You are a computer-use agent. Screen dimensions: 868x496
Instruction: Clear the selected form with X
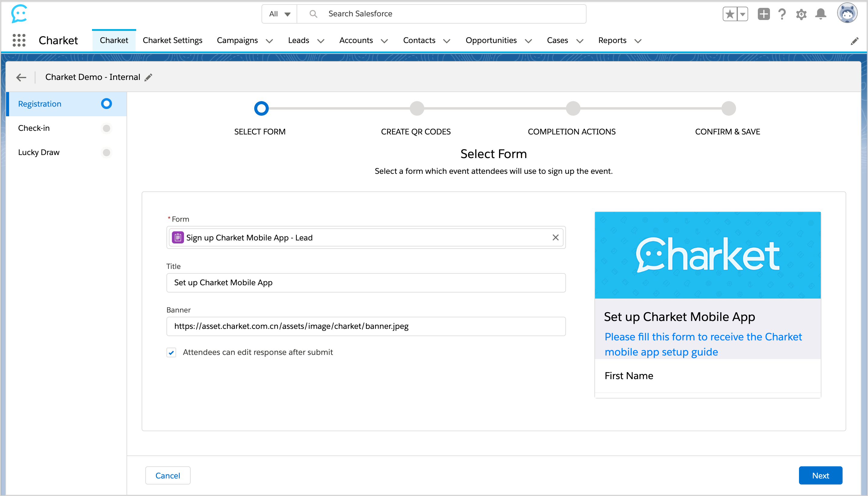pyautogui.click(x=556, y=237)
